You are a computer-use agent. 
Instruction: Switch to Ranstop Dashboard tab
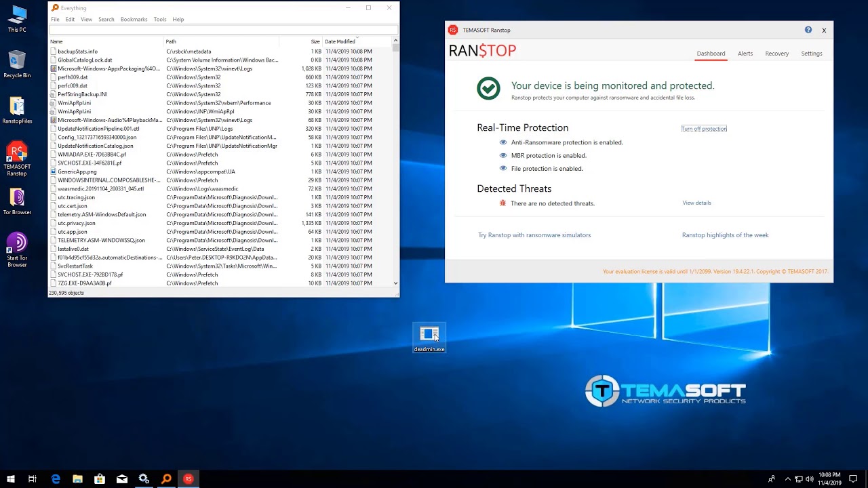711,54
